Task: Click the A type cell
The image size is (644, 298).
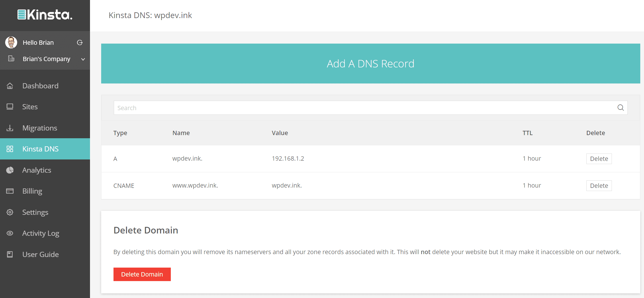Action: [x=115, y=159]
